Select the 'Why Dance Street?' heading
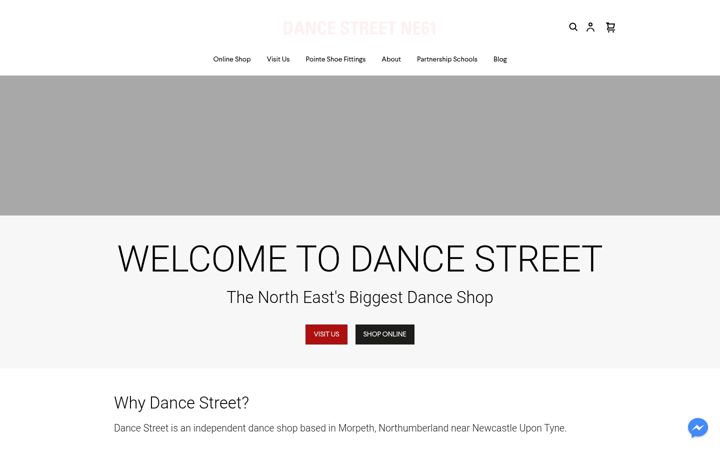 pyautogui.click(x=181, y=403)
